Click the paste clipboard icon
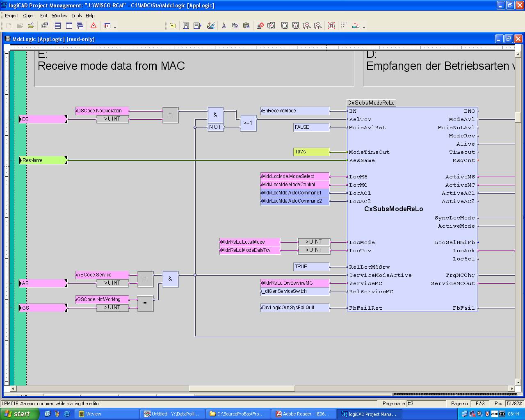Viewport: 525px width, 420px height. click(x=246, y=26)
